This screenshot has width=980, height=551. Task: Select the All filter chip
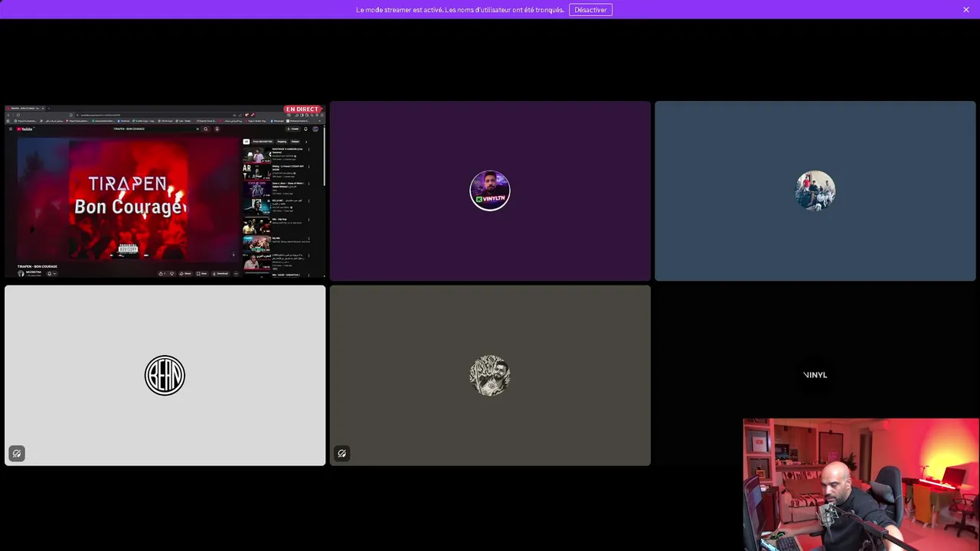(247, 142)
